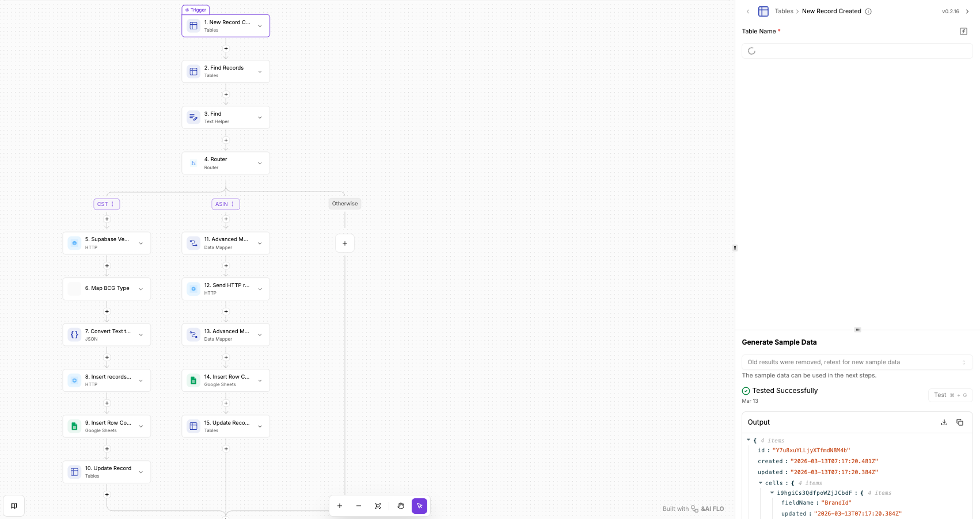
Task: Open dropdown on Find Records step
Action: pyautogui.click(x=260, y=71)
